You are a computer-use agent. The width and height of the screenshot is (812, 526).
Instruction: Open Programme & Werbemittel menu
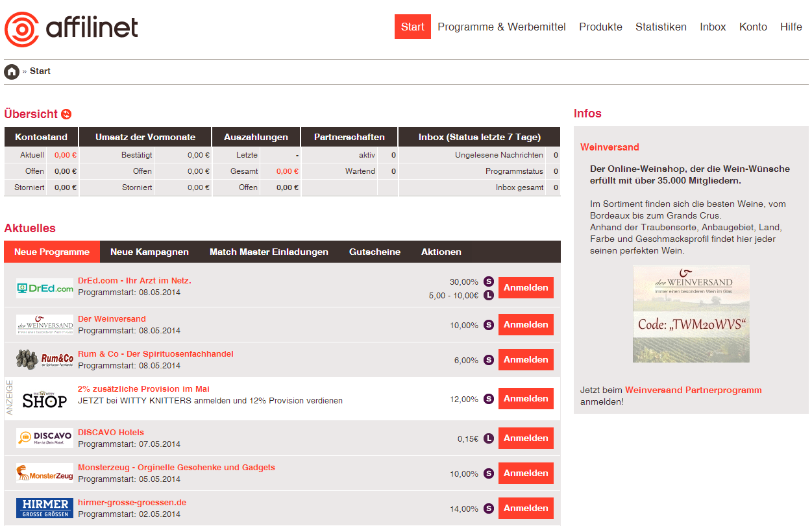(x=502, y=27)
